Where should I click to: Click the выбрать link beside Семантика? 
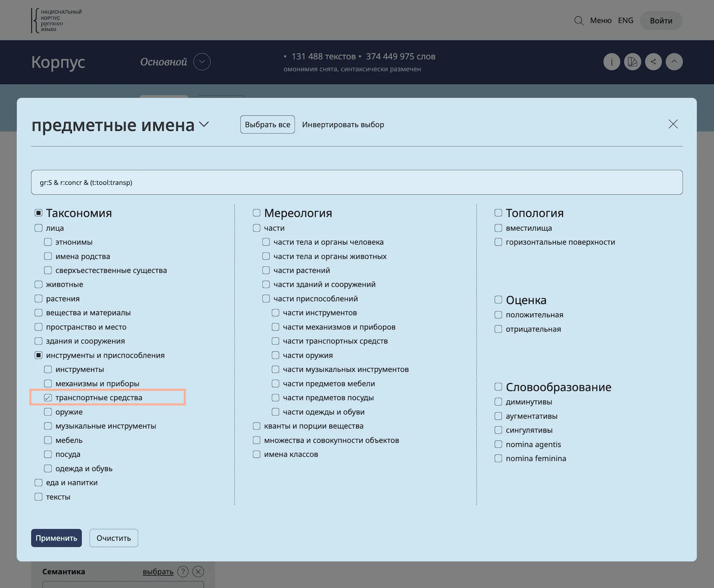[158, 572]
